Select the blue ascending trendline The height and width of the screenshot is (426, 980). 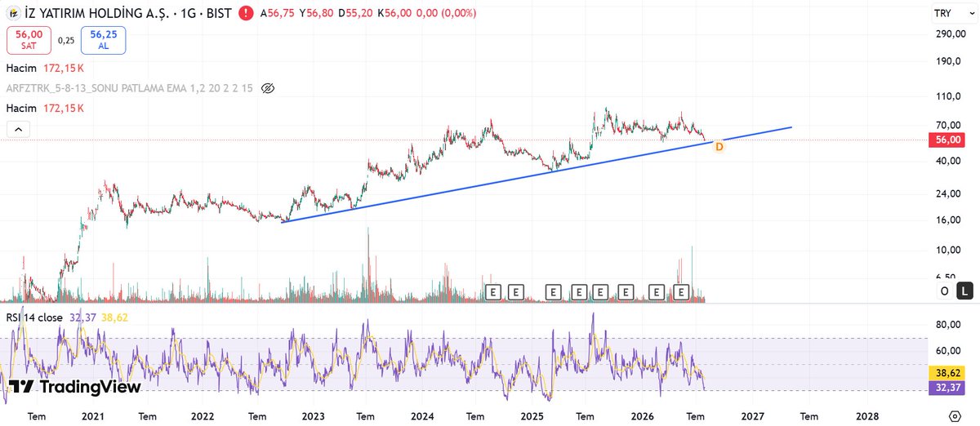537,175
